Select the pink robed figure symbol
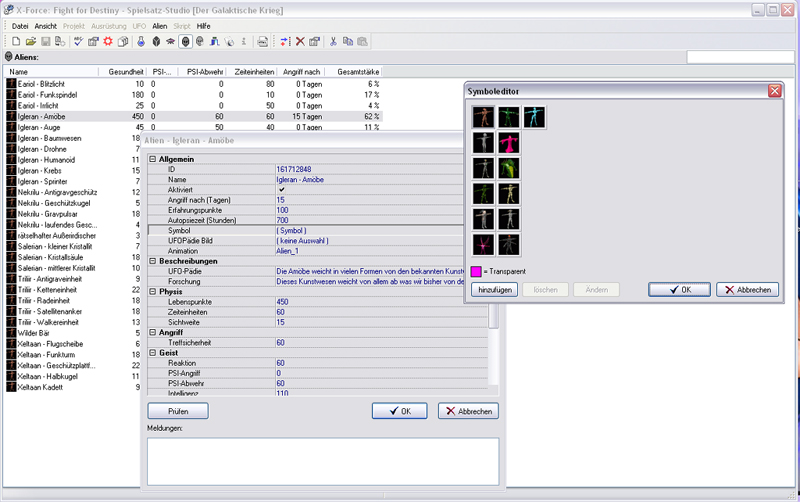 pos(509,142)
